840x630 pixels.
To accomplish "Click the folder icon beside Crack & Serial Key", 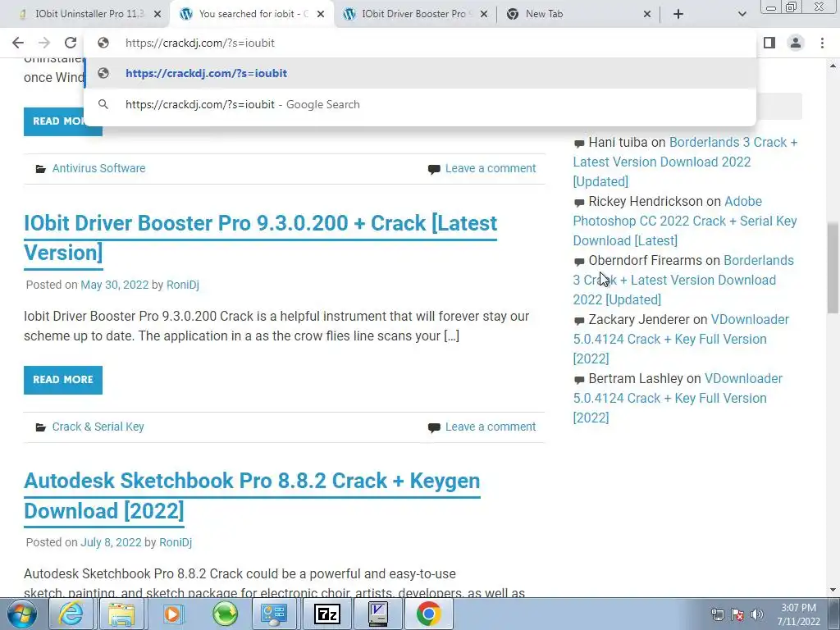I will click(41, 427).
